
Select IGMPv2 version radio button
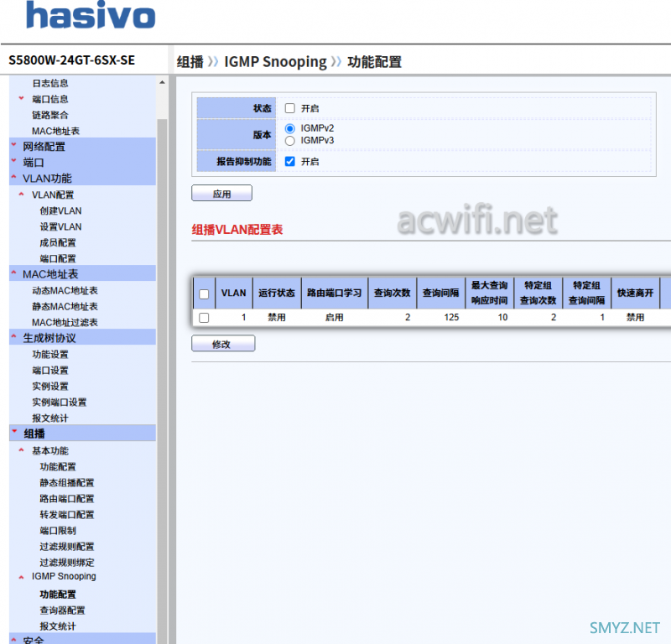click(289, 128)
